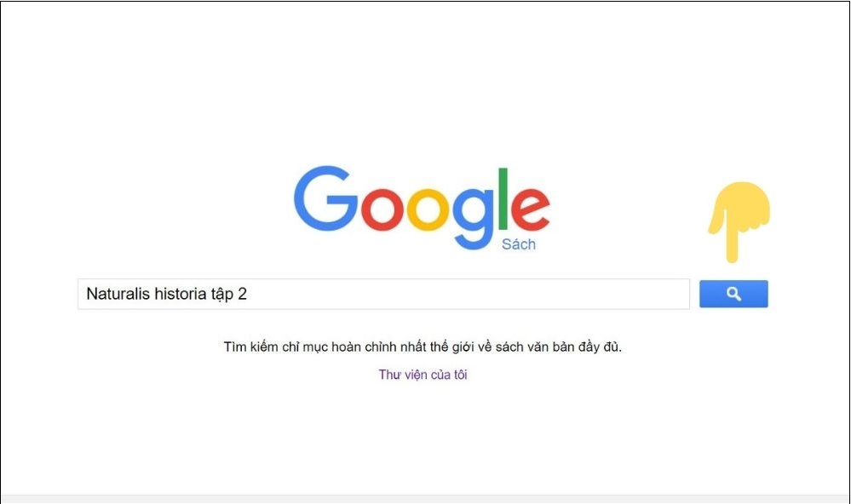Screen dimensions: 851x504
Task: Click the red letter o in logo
Action: coord(382,209)
